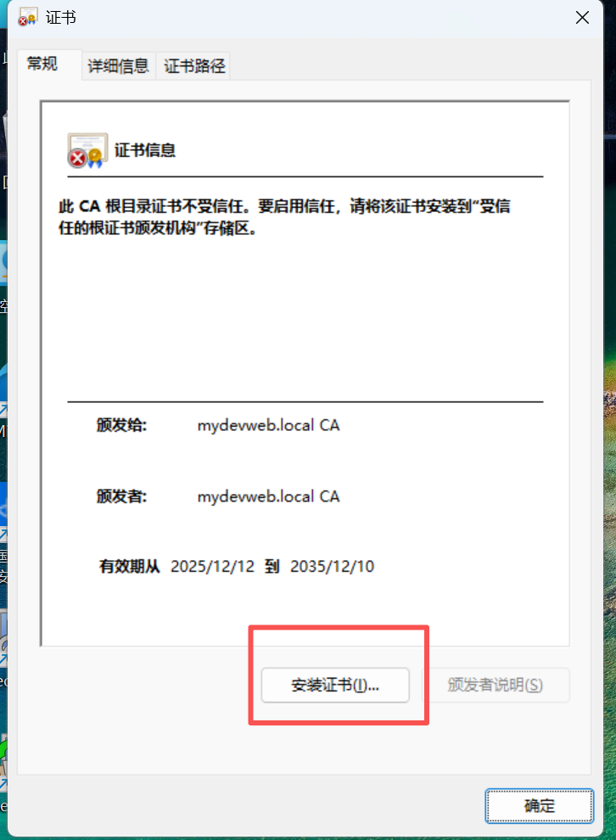616x840 pixels.
Task: Click the 颁发者 label
Action: pos(121,496)
